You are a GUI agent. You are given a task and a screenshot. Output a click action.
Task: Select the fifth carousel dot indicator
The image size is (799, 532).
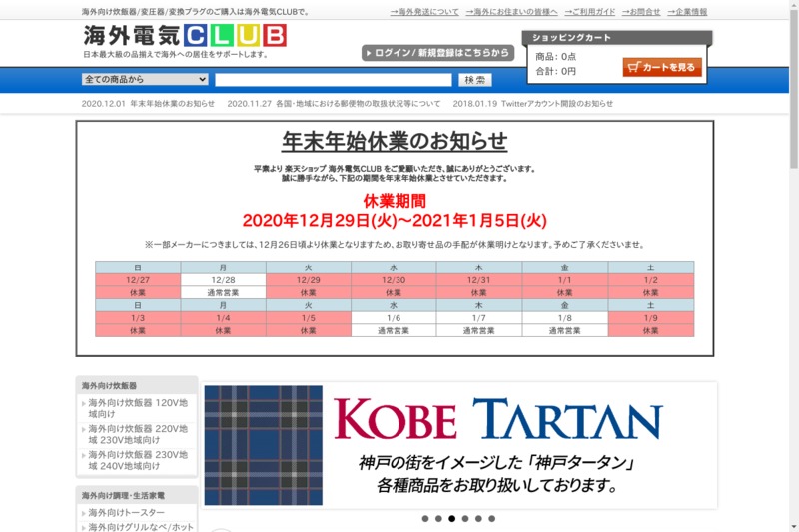point(478,519)
